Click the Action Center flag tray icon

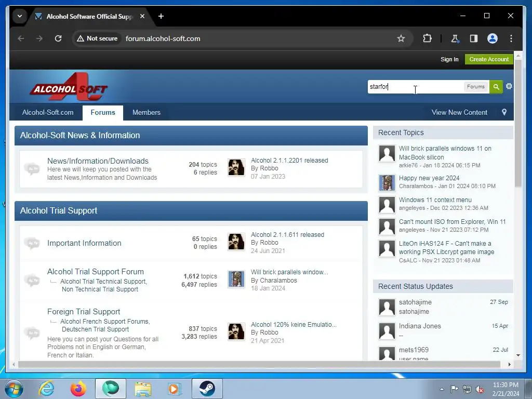(454, 389)
